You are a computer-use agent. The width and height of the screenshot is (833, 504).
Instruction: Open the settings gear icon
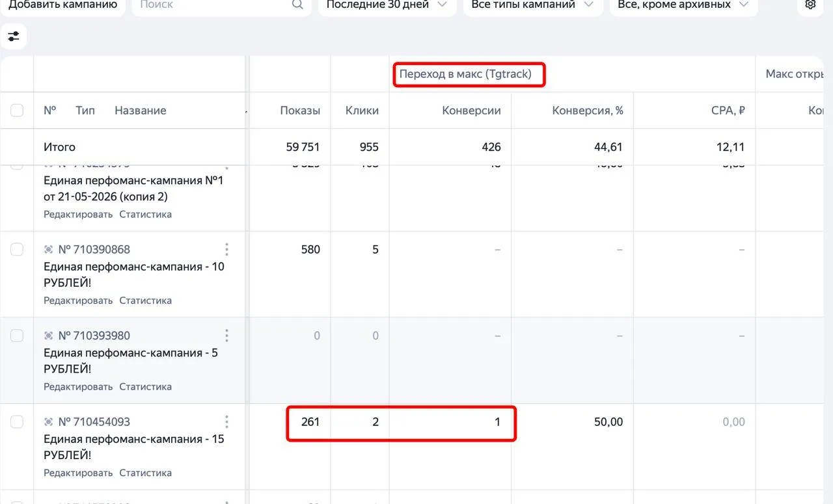[x=810, y=5]
